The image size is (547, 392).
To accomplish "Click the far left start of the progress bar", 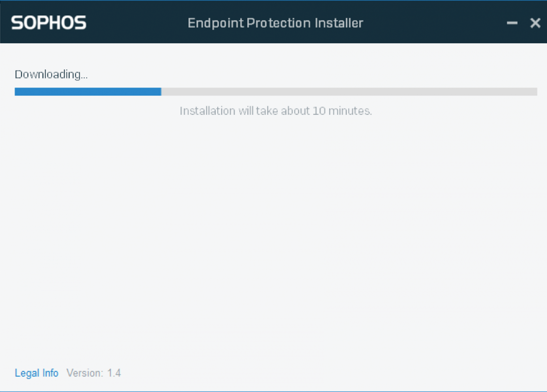I will 17,92.
